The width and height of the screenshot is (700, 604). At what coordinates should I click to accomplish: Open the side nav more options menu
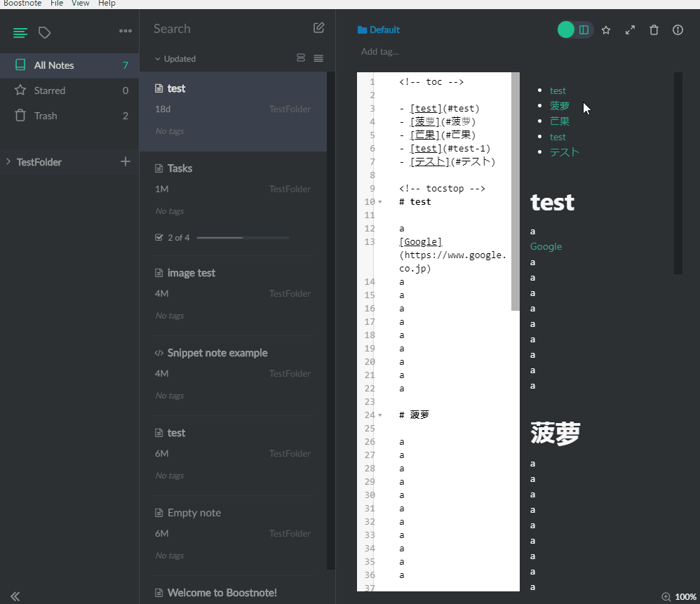click(x=126, y=31)
